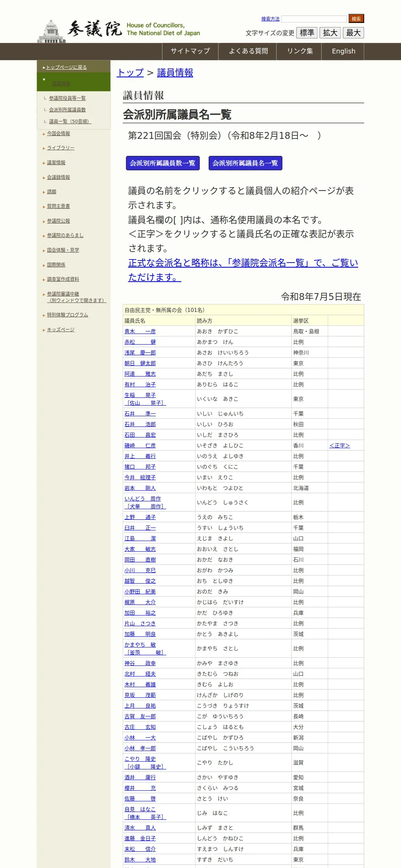Open member 古賀 友一郎's page

click(x=140, y=716)
